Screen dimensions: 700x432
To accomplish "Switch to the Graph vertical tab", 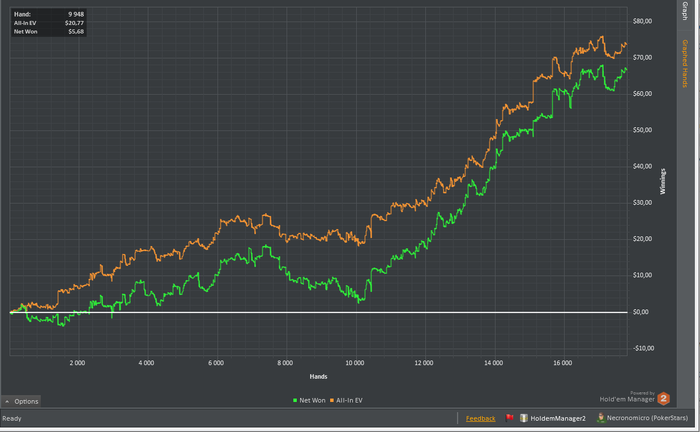I will [x=685, y=11].
